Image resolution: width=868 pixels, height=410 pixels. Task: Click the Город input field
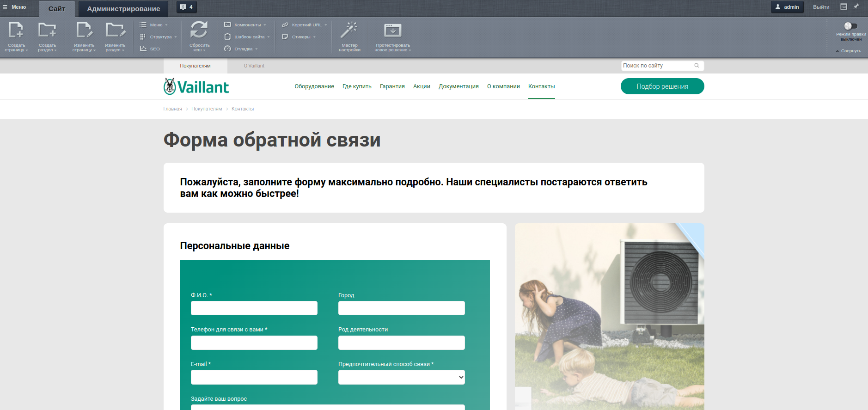[402, 308]
